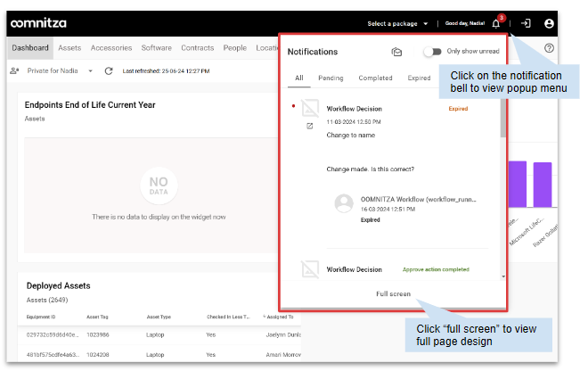Open expired Workflow Decision external link icon
Screen dimensions: 588x371
310,126
